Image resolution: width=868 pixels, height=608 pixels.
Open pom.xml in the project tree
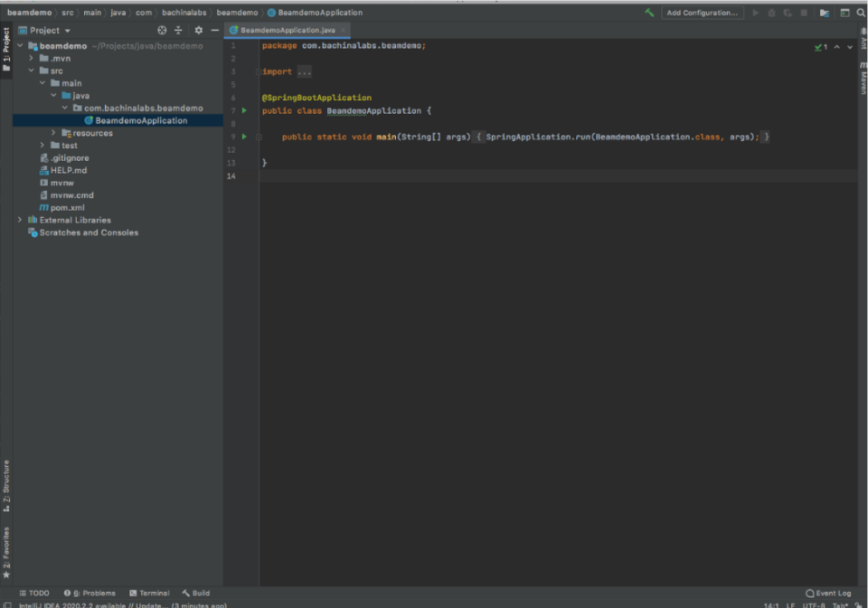click(67, 207)
